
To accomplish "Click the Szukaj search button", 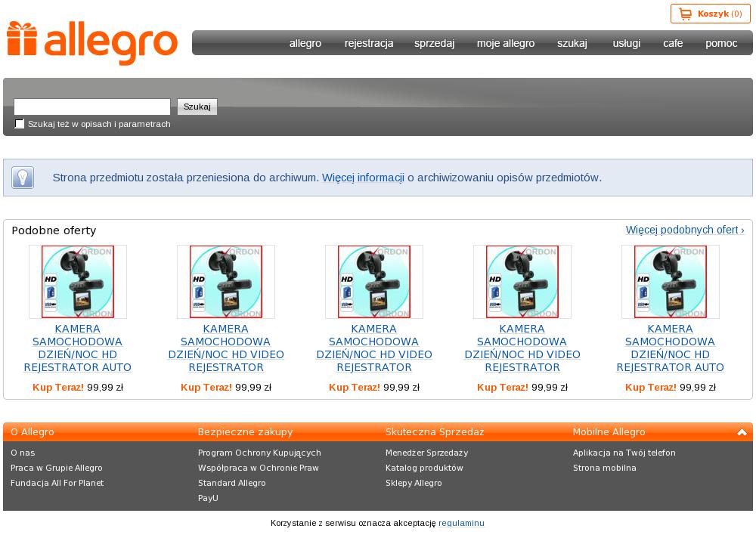I will (197, 107).
